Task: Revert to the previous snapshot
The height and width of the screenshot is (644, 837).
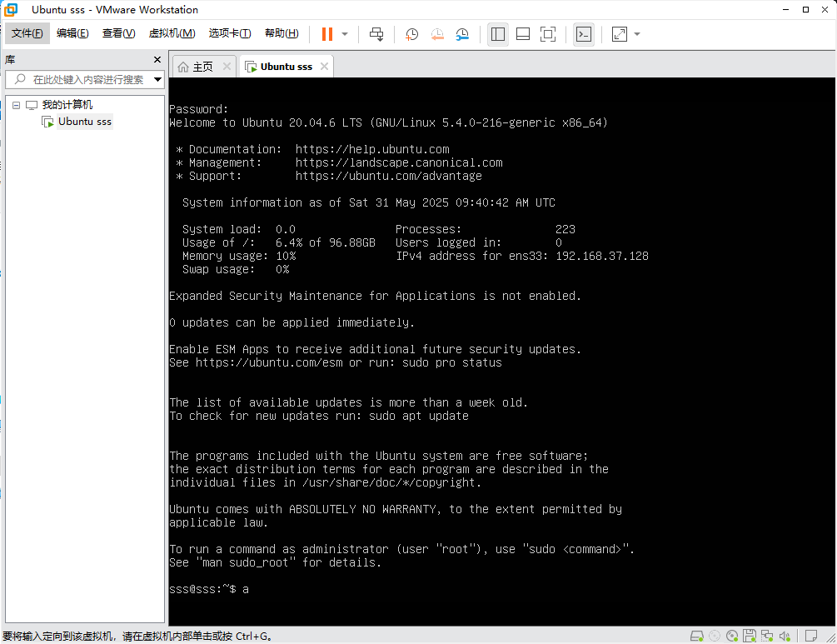Action: pyautogui.click(x=437, y=34)
